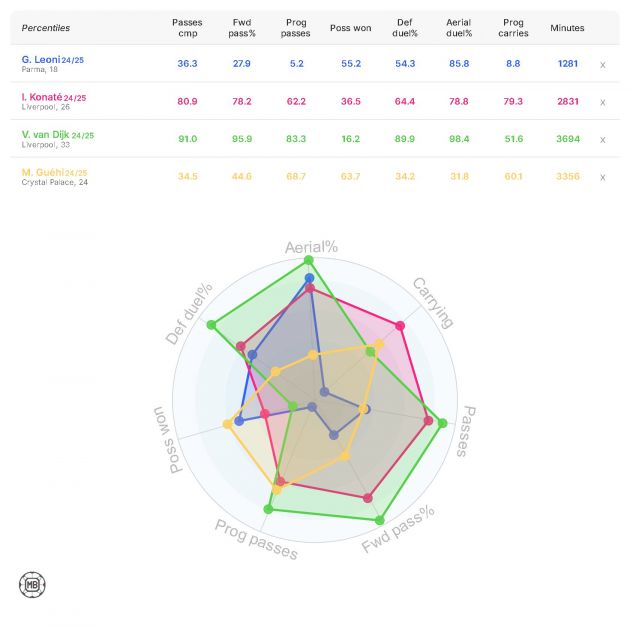Image resolution: width=630 pixels, height=626 pixels.
Task: Click the MB logo icon
Action: click(x=33, y=585)
